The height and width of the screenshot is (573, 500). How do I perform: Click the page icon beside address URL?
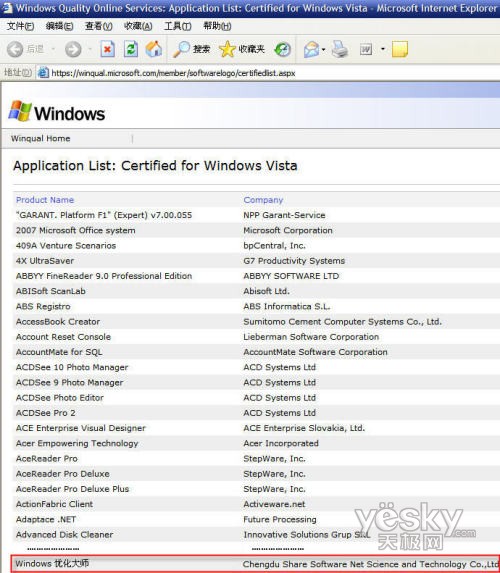coord(43,72)
